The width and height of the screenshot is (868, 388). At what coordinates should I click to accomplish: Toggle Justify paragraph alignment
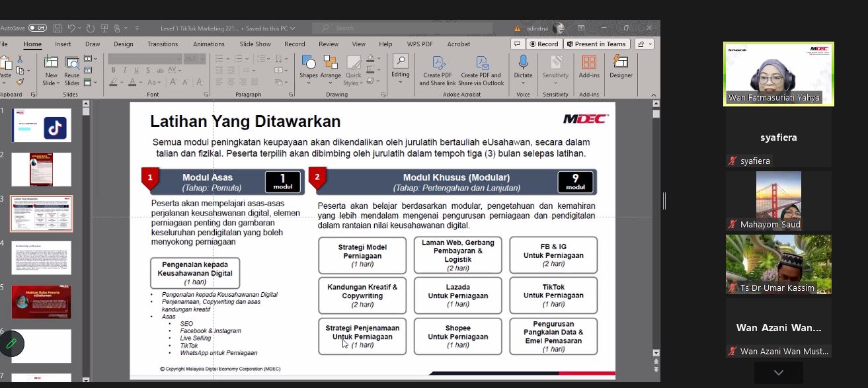(x=255, y=82)
